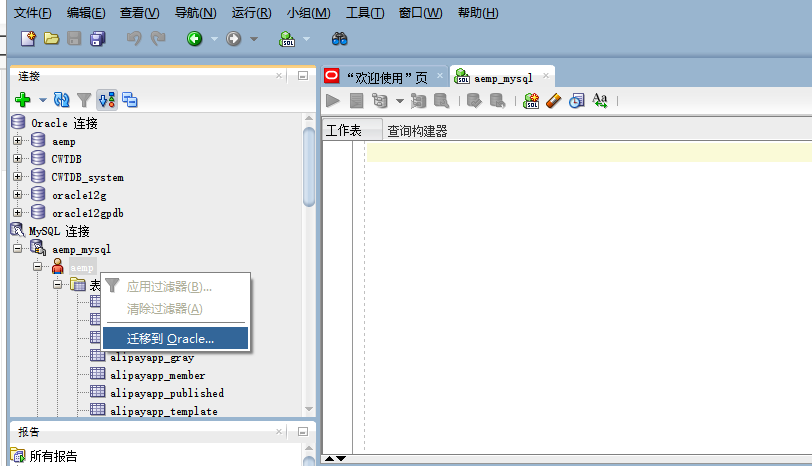Click the Explain Plan icon
The width and height of the screenshot is (812, 466).
coord(380,100)
